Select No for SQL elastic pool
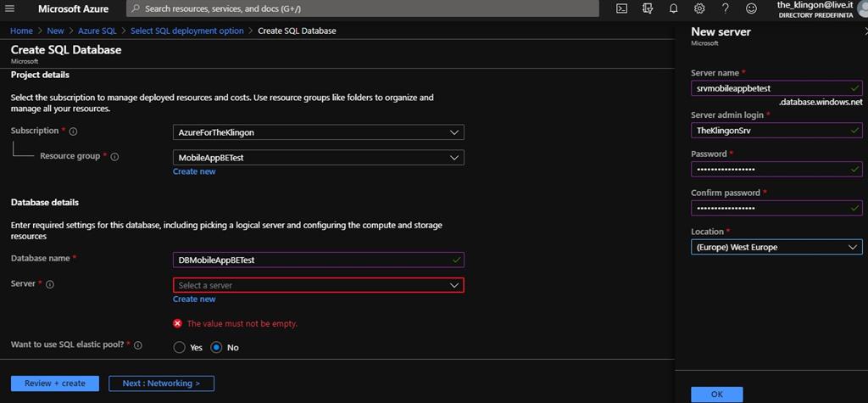The width and height of the screenshot is (868, 403). pyautogui.click(x=216, y=348)
